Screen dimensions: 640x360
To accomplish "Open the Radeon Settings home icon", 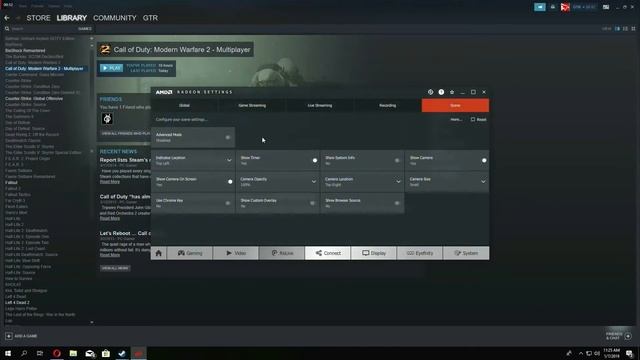I will click(159, 253).
